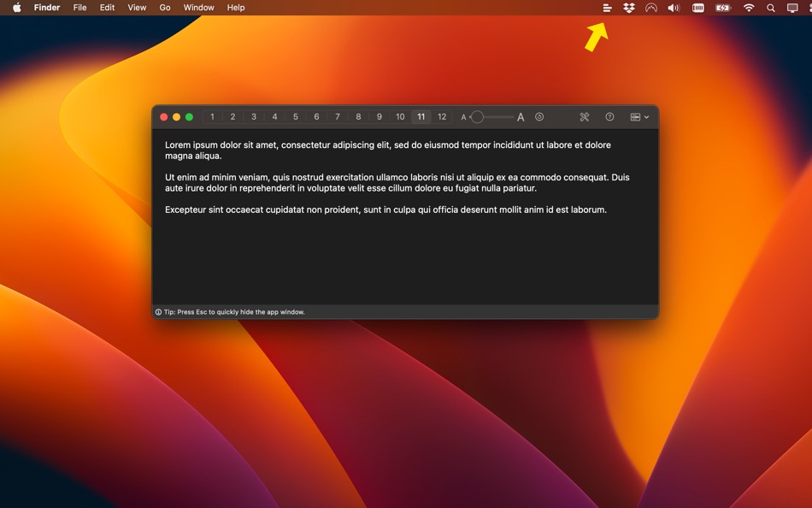Switch to note tab 7
The height and width of the screenshot is (508, 812).
[337, 117]
